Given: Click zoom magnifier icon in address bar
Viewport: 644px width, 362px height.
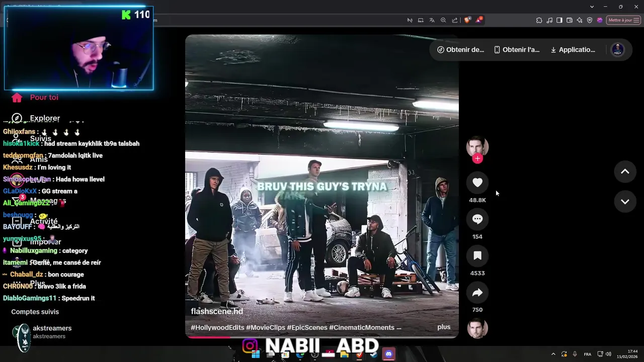Looking at the screenshot, I should [443, 20].
